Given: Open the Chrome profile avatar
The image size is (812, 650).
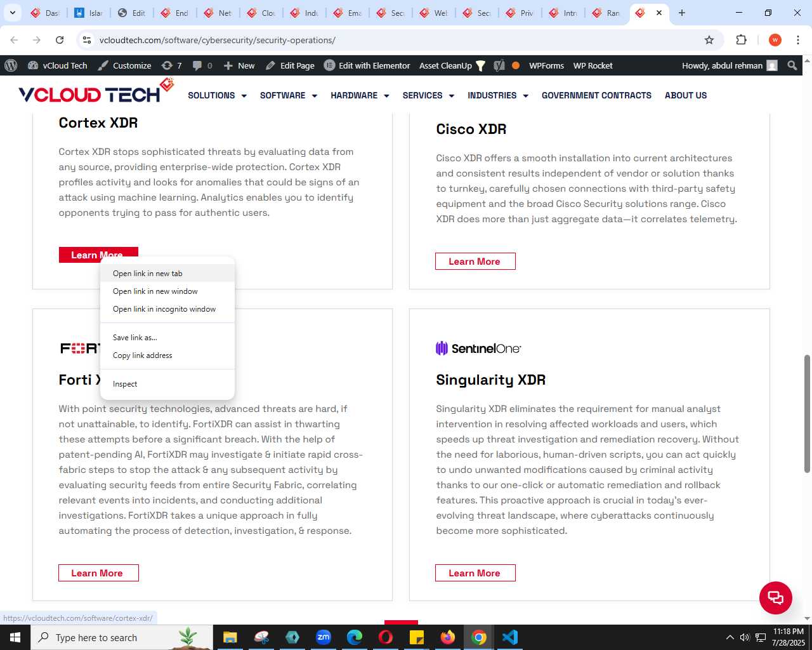Looking at the screenshot, I should [x=775, y=40].
